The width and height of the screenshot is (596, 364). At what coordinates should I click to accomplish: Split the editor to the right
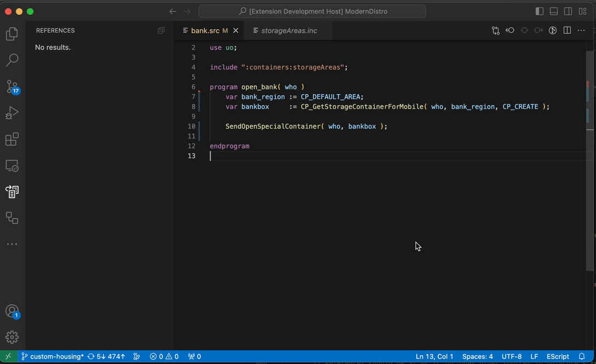[567, 31]
